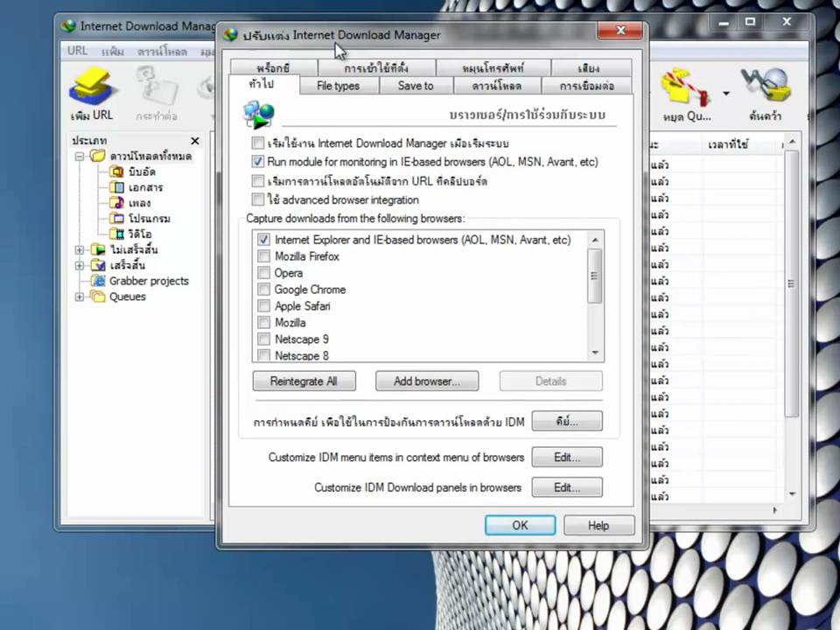The width and height of the screenshot is (840, 630).
Task: Toggle advanced browser integration checkbox
Action: (x=257, y=199)
